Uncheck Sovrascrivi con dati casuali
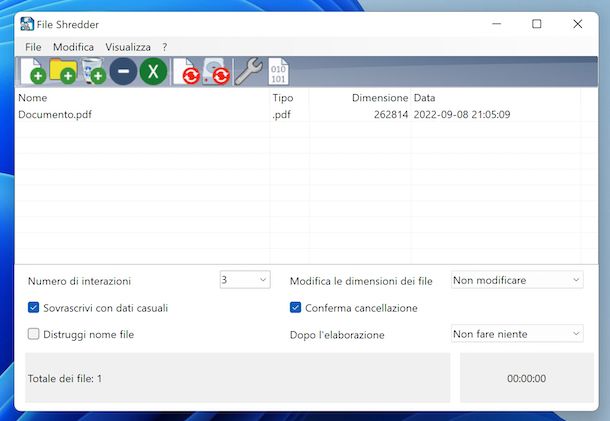 [x=33, y=308]
